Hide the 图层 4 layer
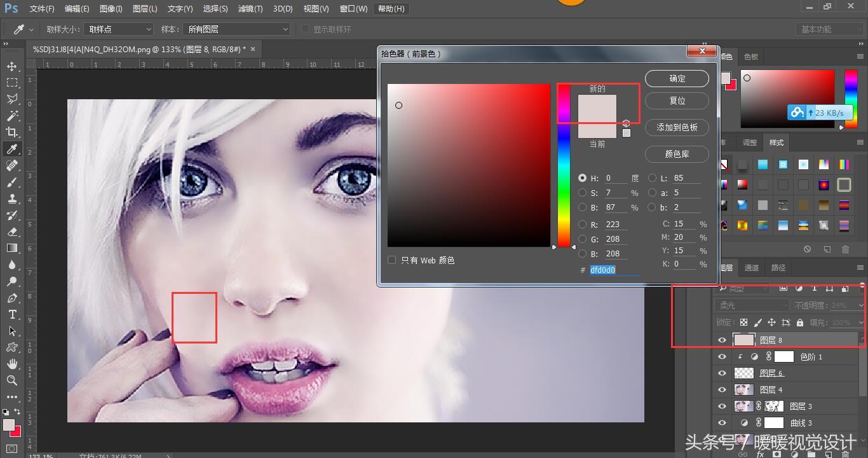The width and height of the screenshot is (868, 458). (722, 390)
